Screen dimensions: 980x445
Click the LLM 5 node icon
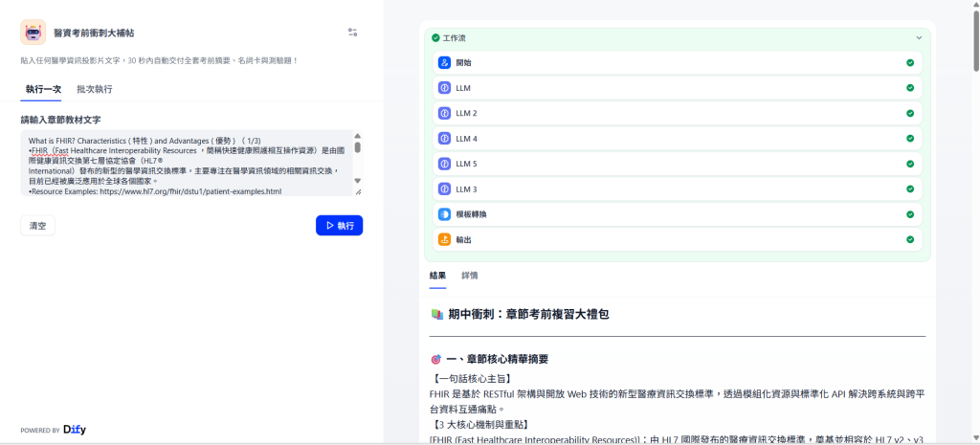click(444, 164)
